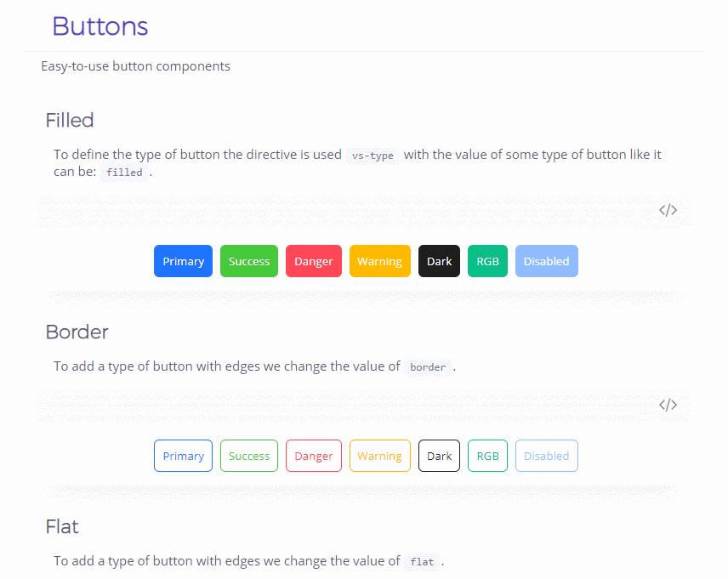Select the vs-type inline code snippet
Image resolution: width=728 pixels, height=579 pixels.
[373, 156]
